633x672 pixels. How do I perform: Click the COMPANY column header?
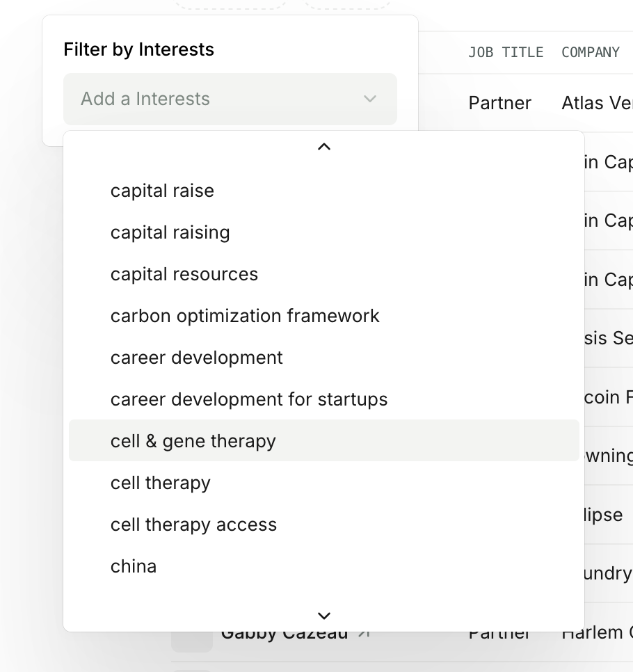tap(590, 52)
